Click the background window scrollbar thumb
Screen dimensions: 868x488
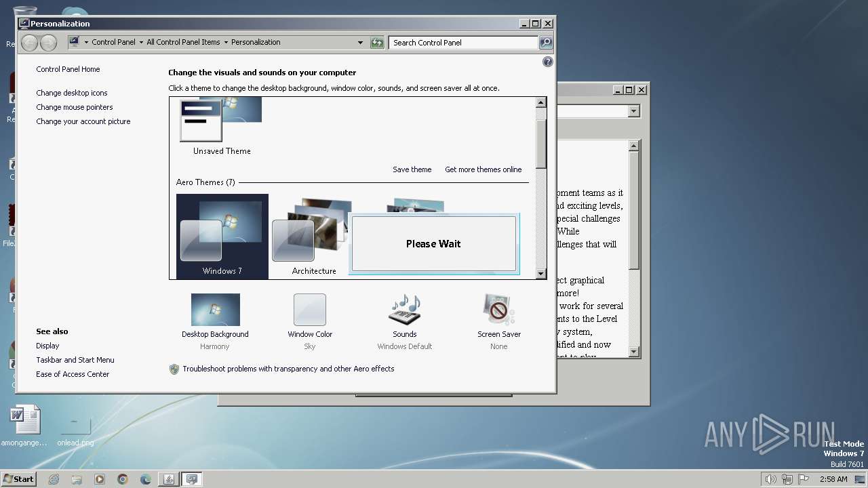634,210
